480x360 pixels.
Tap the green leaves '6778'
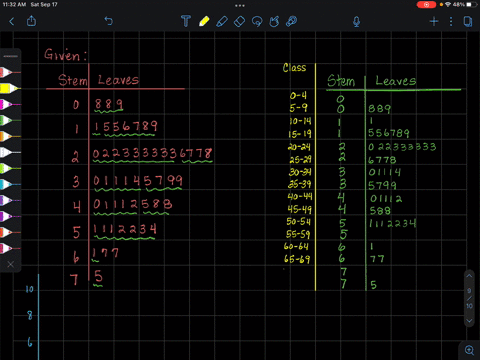(382, 160)
